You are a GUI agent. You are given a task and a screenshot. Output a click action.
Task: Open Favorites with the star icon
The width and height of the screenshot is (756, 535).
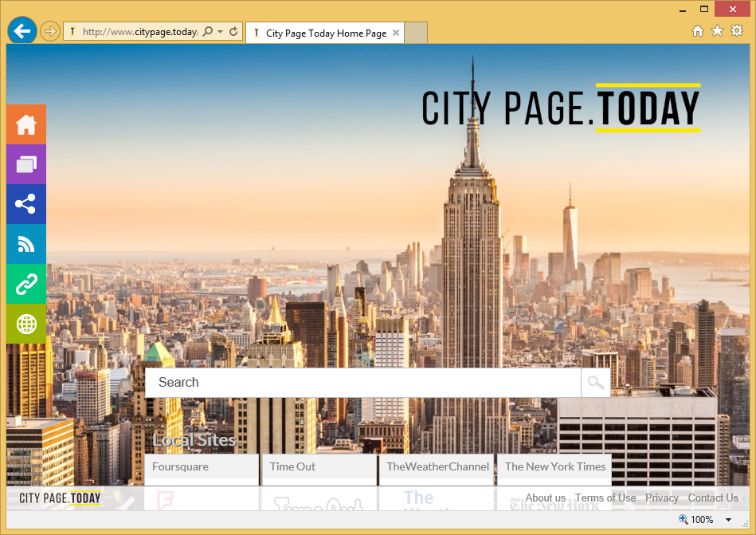tap(718, 31)
